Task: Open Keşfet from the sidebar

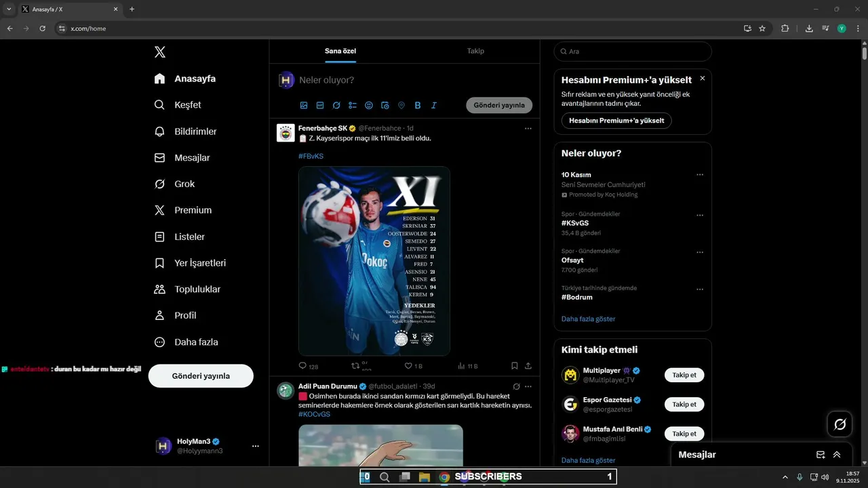Action: pos(178,105)
